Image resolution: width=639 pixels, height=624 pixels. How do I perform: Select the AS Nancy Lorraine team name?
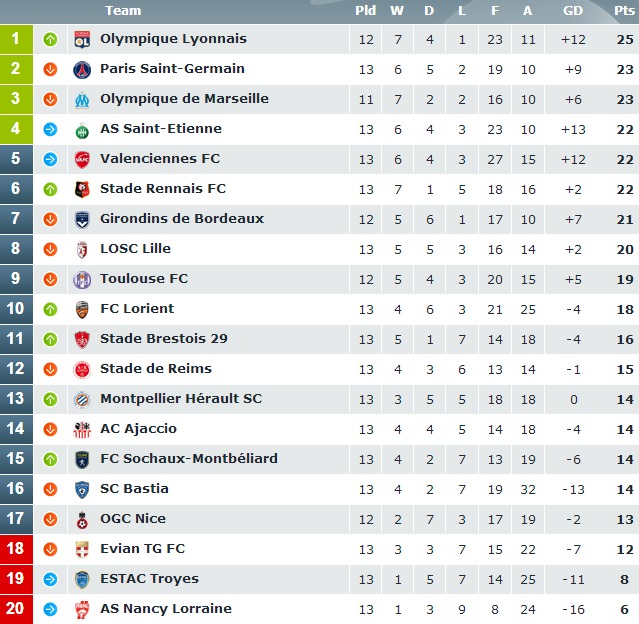click(x=166, y=609)
